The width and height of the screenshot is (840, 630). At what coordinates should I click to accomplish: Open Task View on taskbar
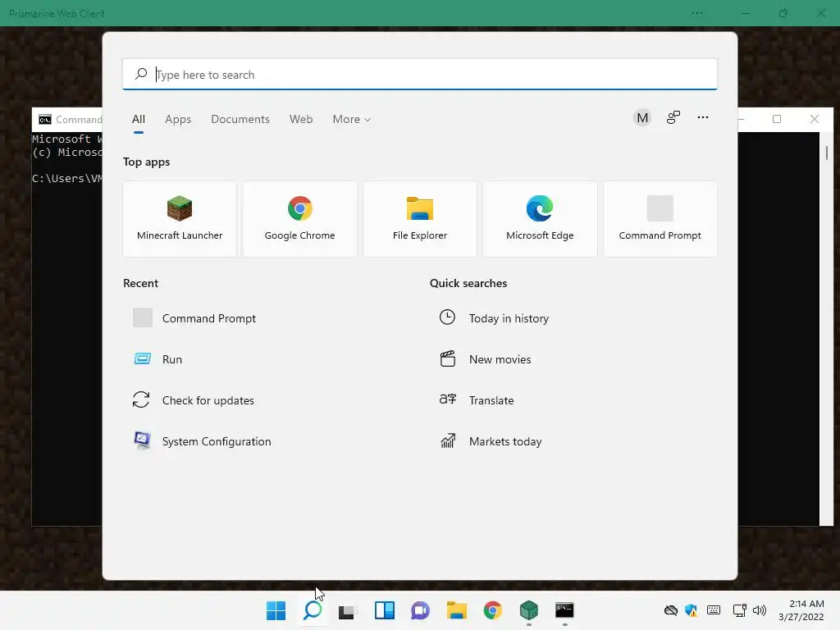click(347, 610)
